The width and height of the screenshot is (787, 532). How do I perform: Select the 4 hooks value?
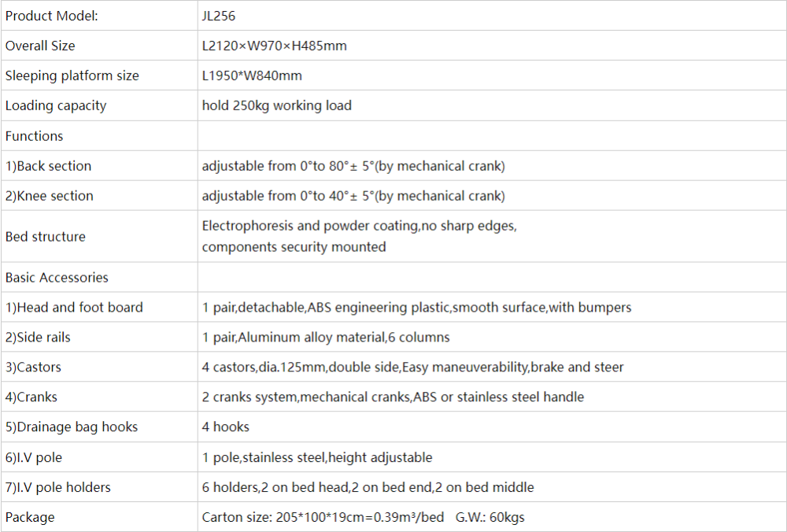point(225,427)
